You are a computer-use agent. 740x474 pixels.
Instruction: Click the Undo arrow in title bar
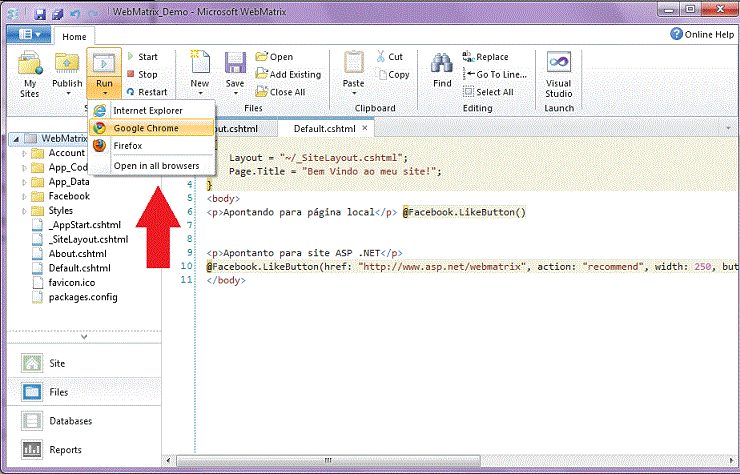point(75,13)
